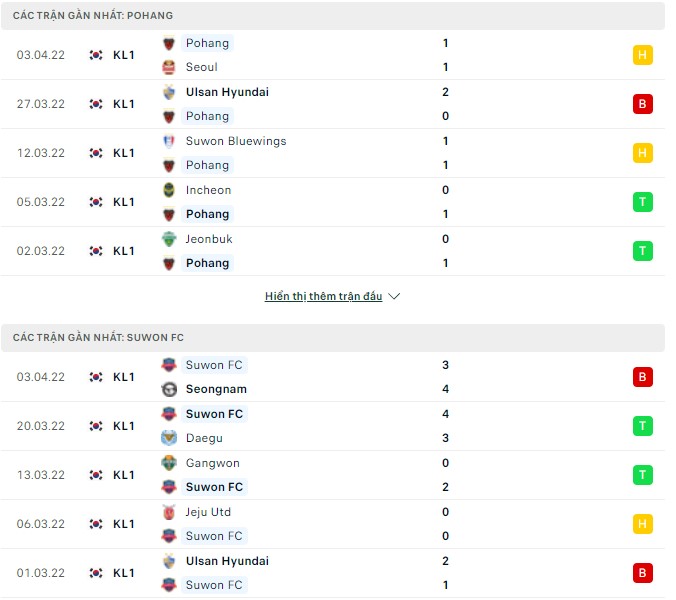The width and height of the screenshot is (676, 600).
Task: Click KL1 league label for 13.03.22 match
Action: (124, 475)
